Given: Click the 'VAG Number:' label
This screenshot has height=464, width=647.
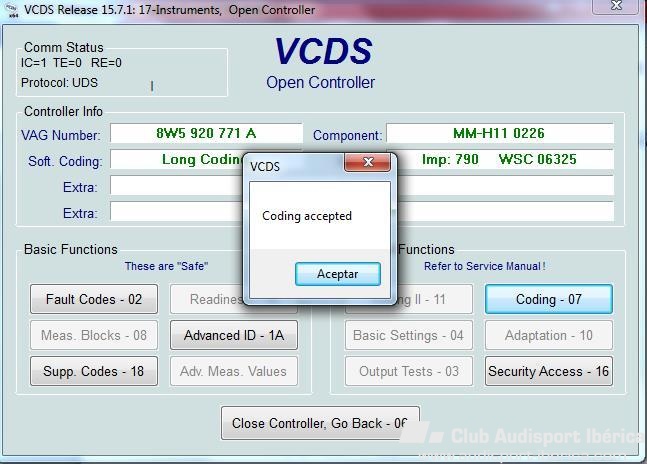Looking at the screenshot, I should point(61,135).
